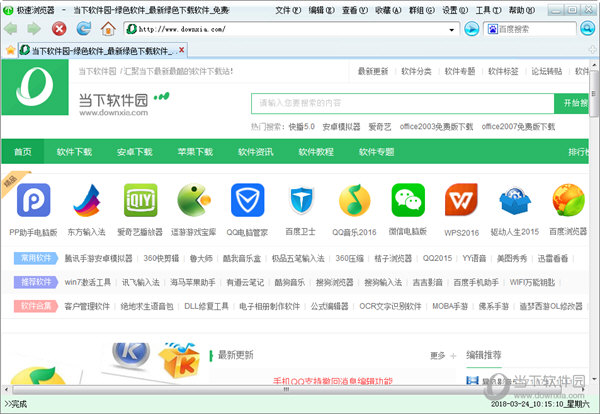The image size is (600, 414).
Task: Open the 查看(V) menu
Action: [355, 10]
